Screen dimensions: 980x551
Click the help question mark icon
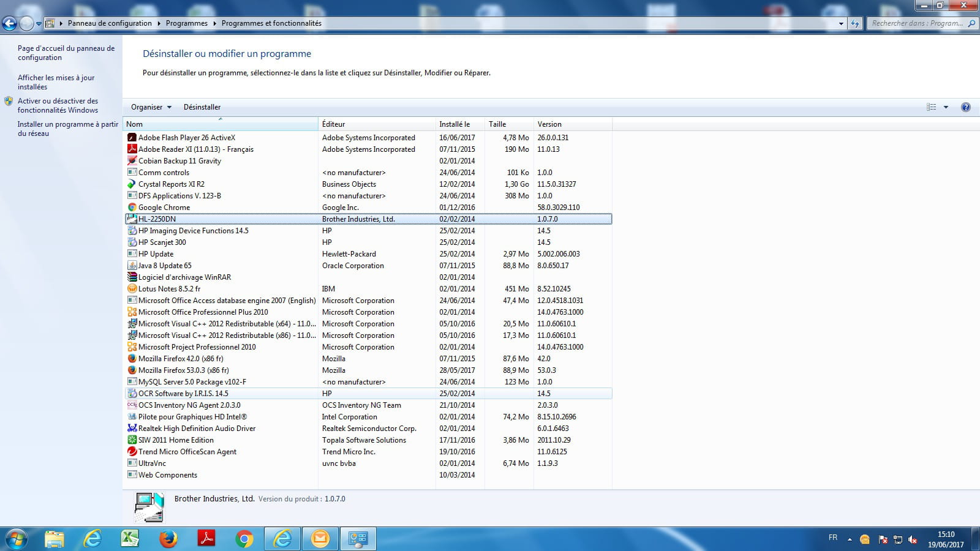[965, 107]
